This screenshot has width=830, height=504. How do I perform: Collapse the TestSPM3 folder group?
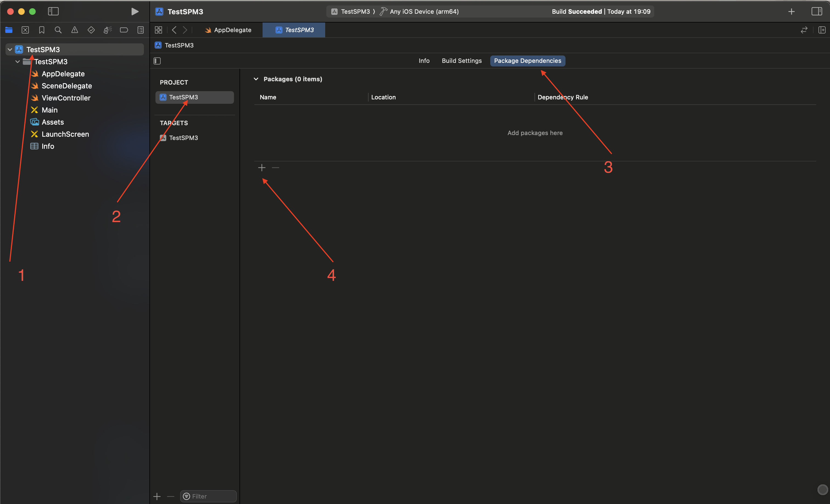18,61
